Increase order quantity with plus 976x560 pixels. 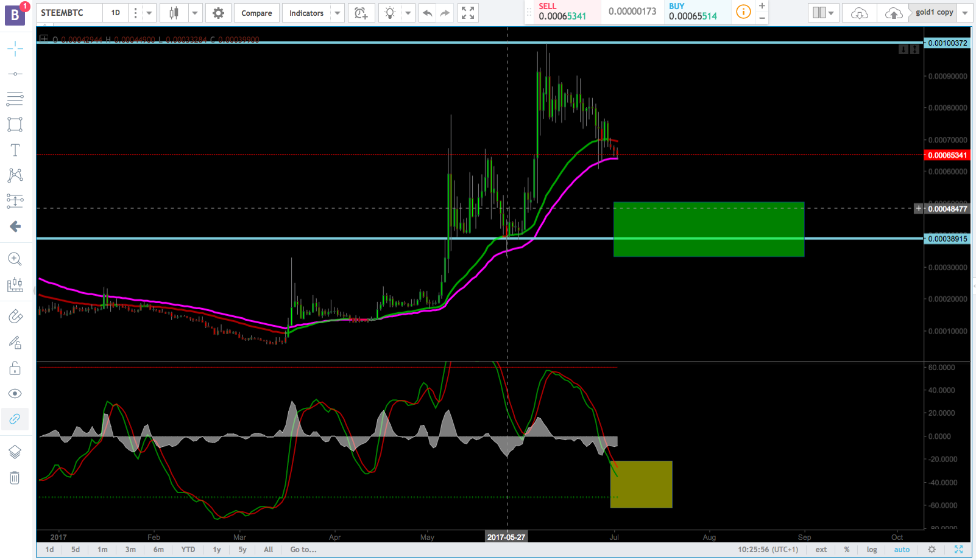[x=762, y=5]
